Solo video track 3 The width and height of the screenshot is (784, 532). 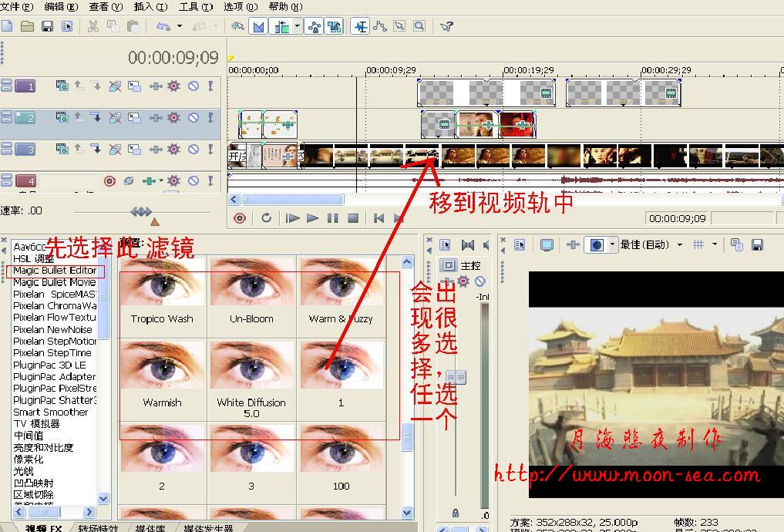point(210,149)
